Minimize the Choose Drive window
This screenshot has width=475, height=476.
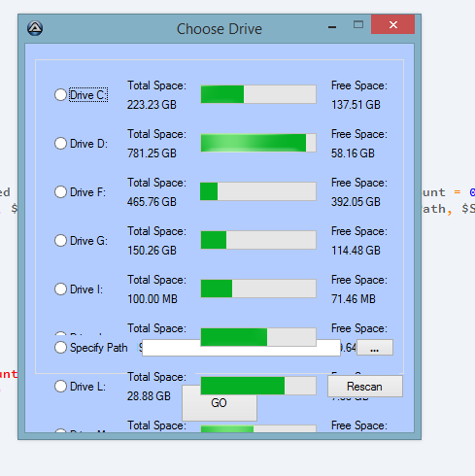coord(332,26)
